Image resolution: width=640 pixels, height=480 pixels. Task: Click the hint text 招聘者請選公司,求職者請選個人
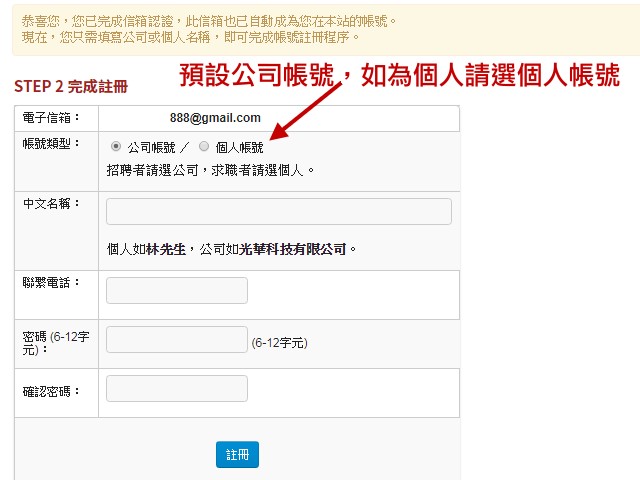tap(211, 170)
